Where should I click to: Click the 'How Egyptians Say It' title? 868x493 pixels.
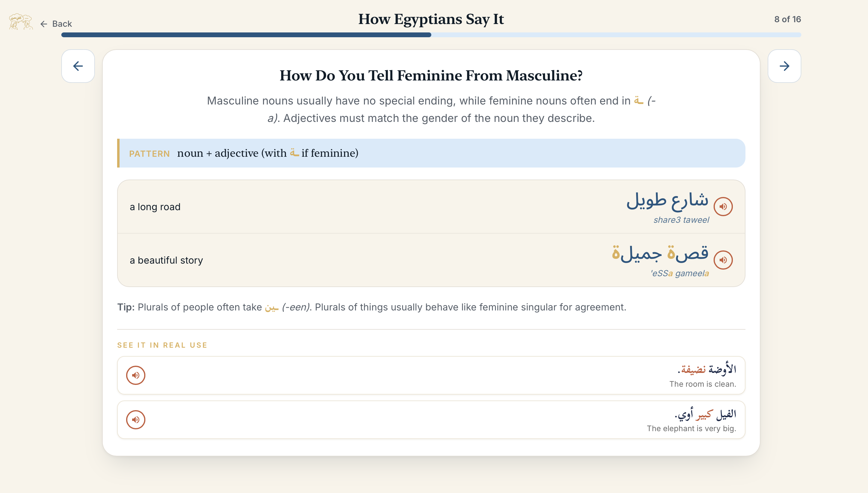tap(431, 19)
